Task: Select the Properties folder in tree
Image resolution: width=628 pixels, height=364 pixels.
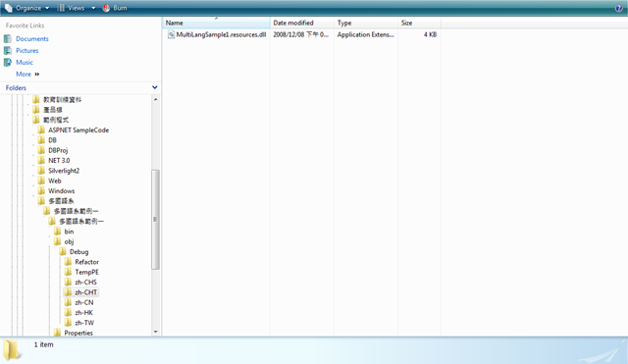Action: click(x=78, y=333)
